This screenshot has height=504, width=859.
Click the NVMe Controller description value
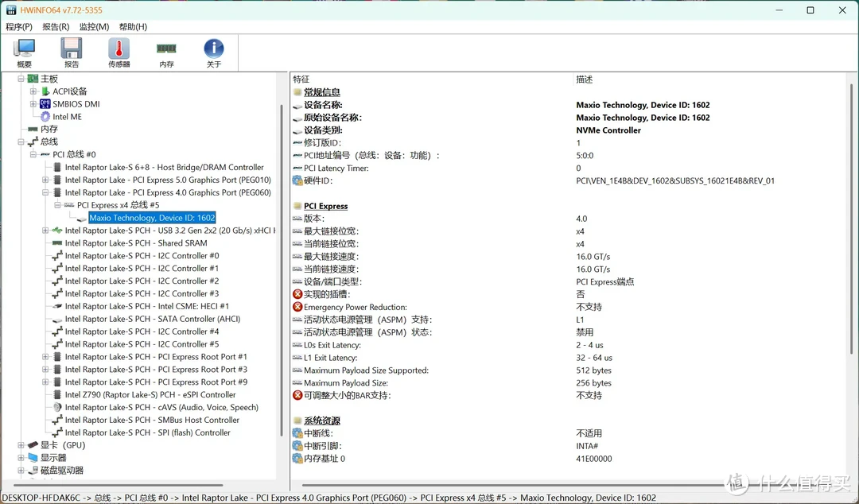pos(608,130)
